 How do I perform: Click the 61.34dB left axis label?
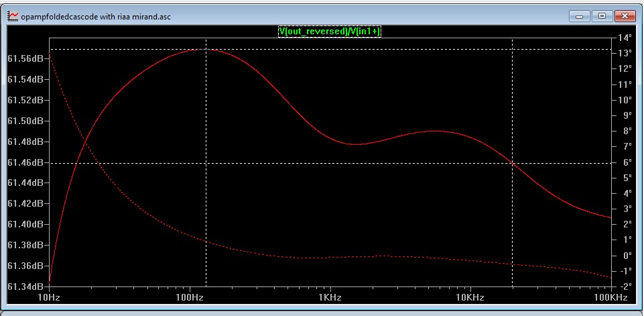25,286
